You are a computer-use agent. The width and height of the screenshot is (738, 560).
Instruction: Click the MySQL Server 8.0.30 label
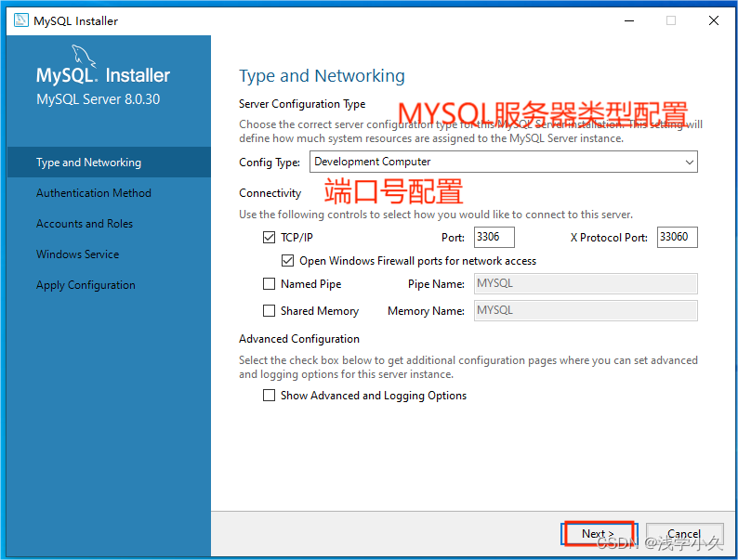[x=99, y=99]
